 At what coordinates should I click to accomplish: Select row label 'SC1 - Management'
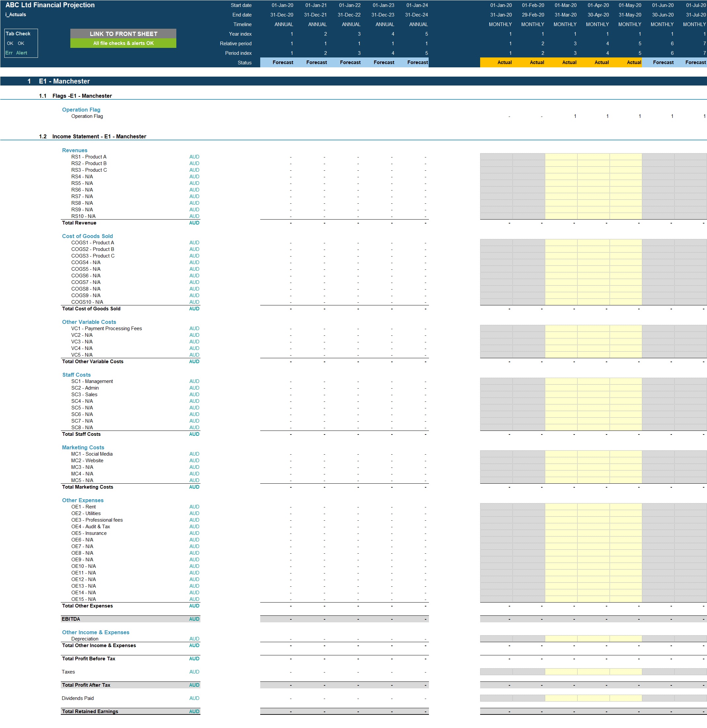[92, 381]
